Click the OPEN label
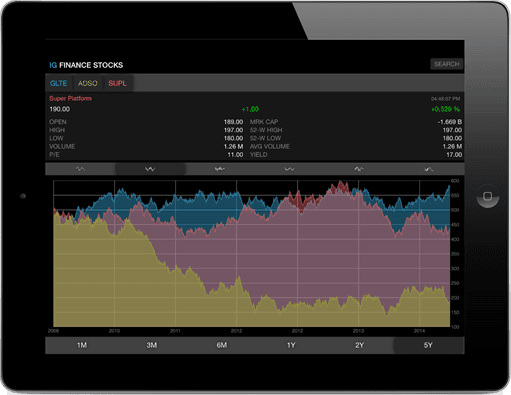Image resolution: width=511 pixels, height=395 pixels. tap(58, 122)
